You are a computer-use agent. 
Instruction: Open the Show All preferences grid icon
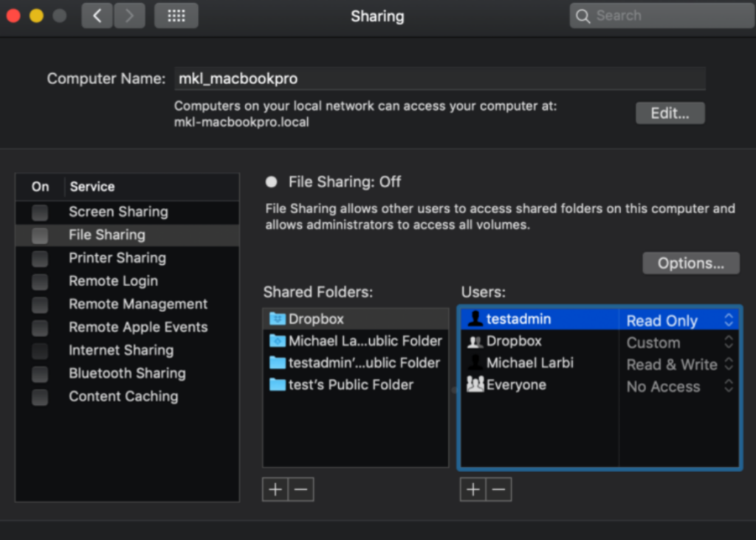[x=176, y=15]
